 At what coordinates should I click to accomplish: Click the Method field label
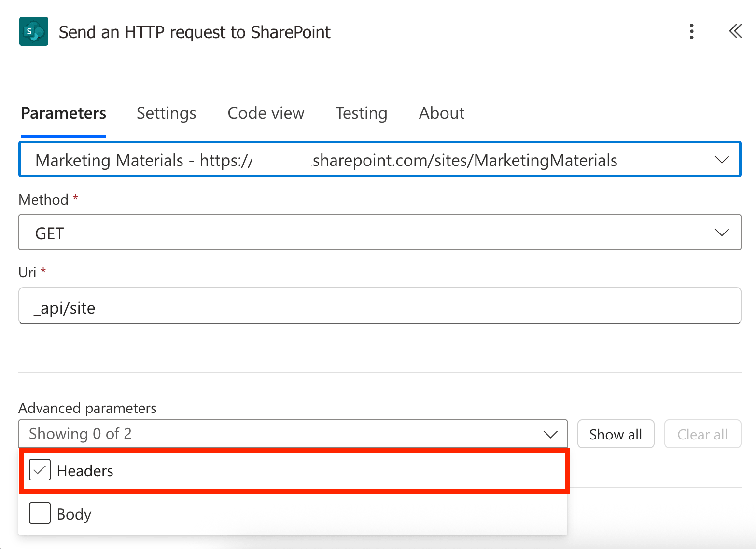point(43,200)
